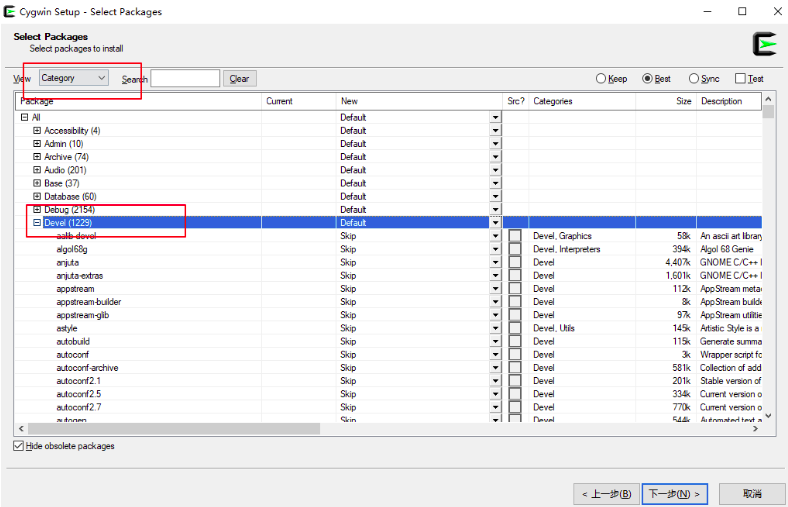Cancel setup with the 取消 button
Screen dimensions: 788x507
coord(752,494)
